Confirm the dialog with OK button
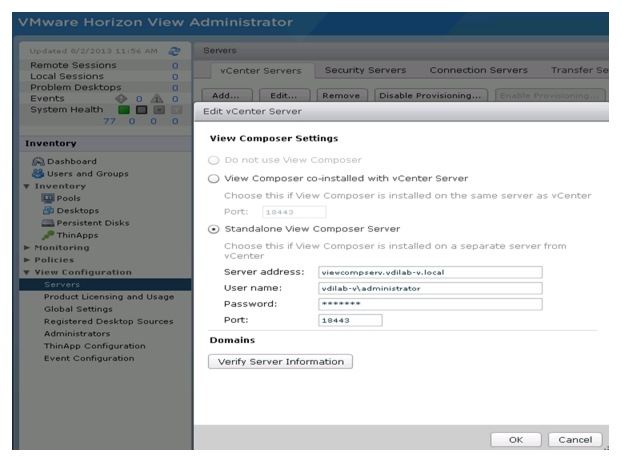This screenshot has height=463, width=622. point(516,440)
